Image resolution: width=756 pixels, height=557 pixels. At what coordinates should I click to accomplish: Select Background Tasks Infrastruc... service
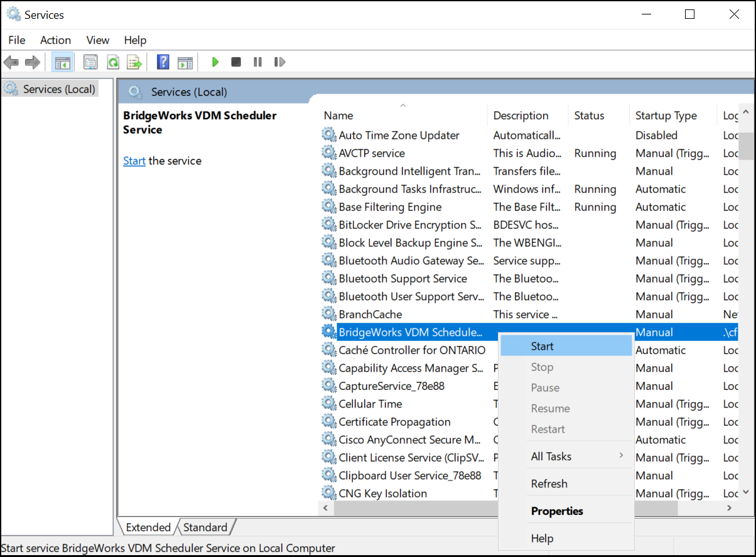pos(529,189)
